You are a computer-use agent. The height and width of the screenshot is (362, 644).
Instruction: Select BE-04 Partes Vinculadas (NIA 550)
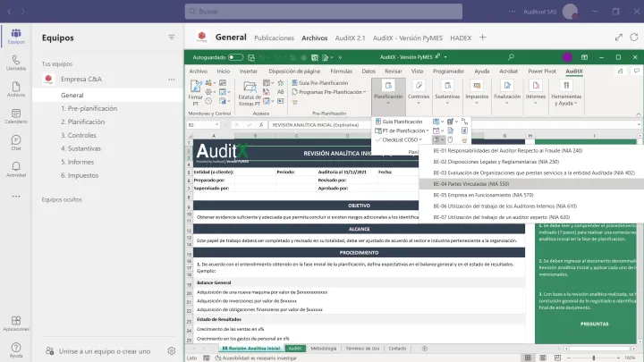click(531, 184)
